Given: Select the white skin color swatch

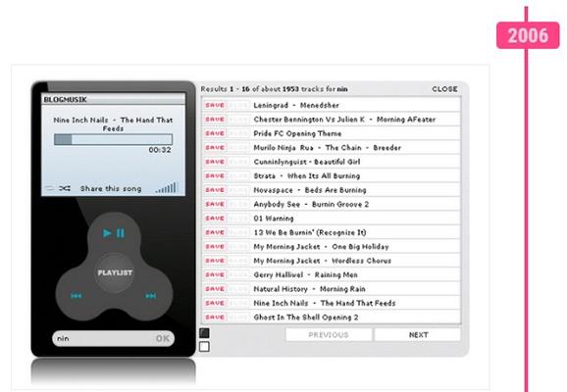Looking at the screenshot, I should (x=204, y=347).
